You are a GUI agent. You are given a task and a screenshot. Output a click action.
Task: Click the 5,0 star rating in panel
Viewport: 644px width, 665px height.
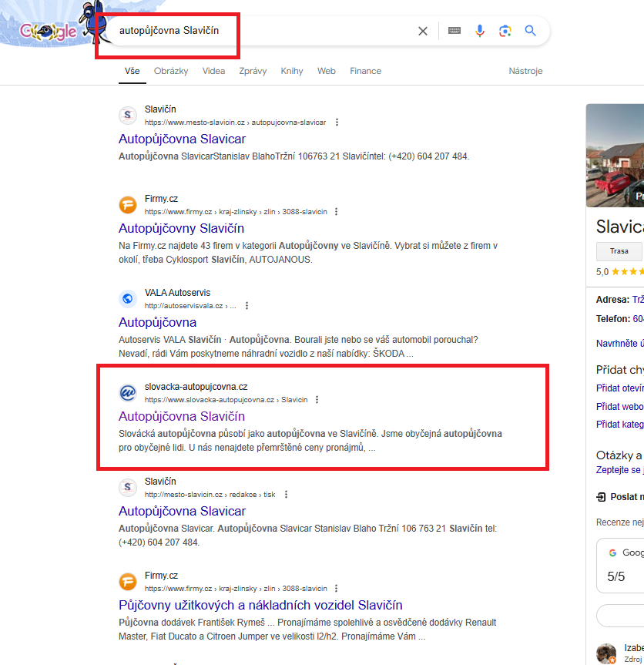620,272
